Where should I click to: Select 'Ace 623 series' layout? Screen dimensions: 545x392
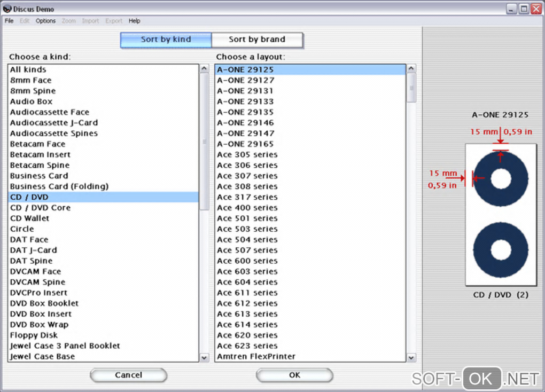click(310, 346)
